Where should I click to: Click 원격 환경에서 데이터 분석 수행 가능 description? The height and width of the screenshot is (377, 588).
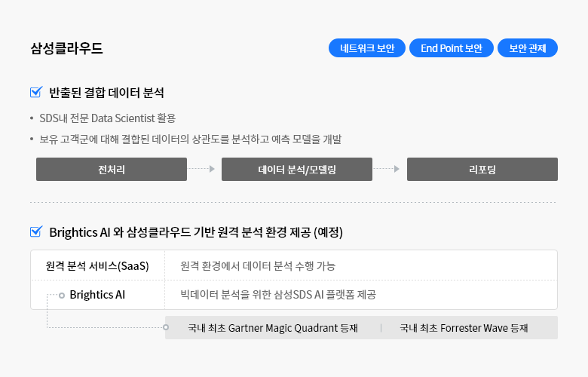click(258, 266)
